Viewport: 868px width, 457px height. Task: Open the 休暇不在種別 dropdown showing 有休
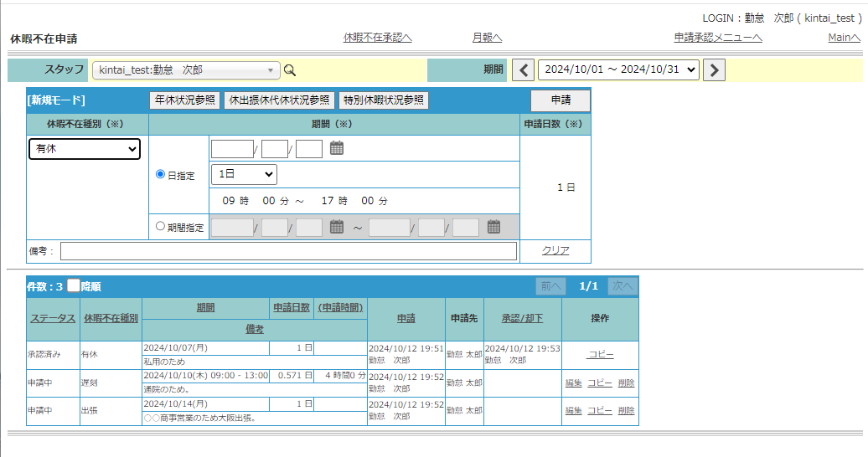(84, 149)
